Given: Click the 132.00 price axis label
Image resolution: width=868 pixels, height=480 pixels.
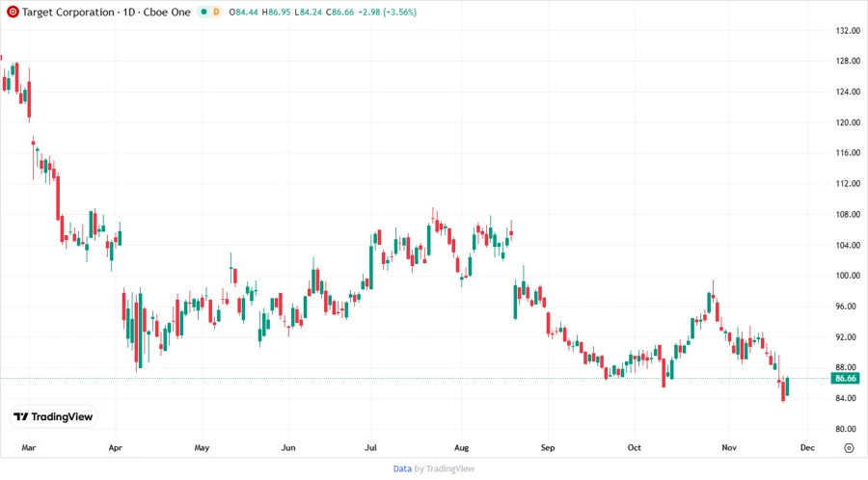Looking at the screenshot, I should point(848,31).
